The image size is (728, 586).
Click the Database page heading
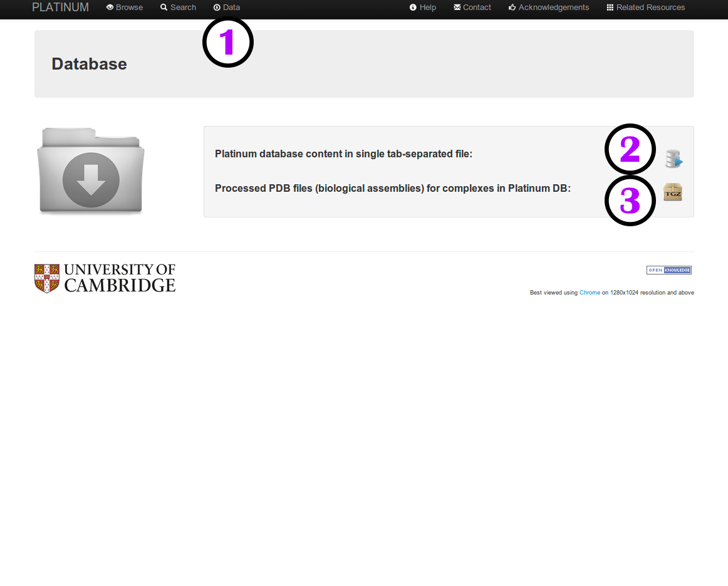tap(89, 64)
